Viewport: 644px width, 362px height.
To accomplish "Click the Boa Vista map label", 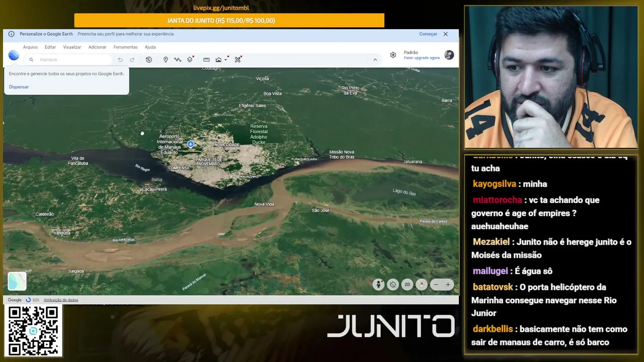I will point(273,94).
